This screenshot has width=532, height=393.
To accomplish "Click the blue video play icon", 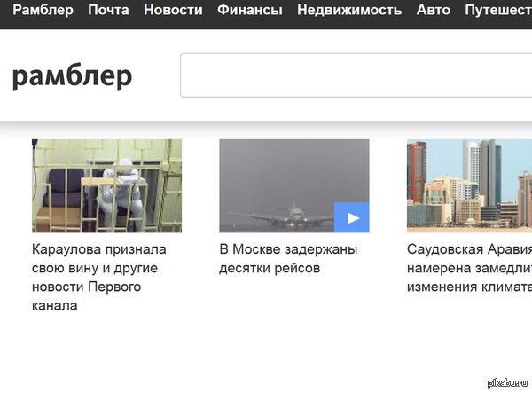I will click(352, 217).
